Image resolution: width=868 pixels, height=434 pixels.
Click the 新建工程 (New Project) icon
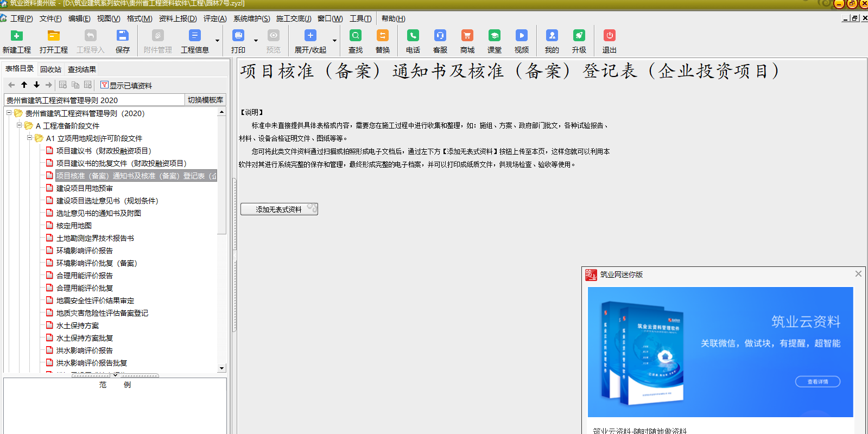[17, 36]
